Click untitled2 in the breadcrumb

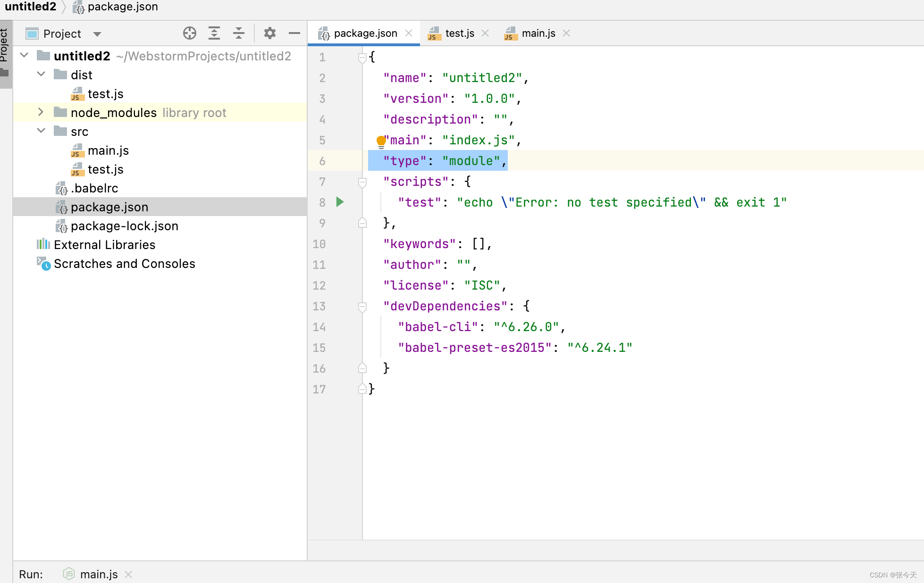pos(31,7)
